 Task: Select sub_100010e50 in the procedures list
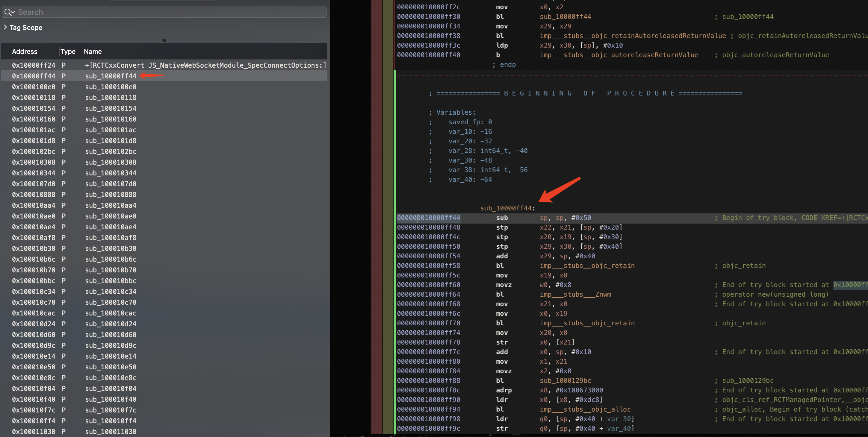coord(164,367)
